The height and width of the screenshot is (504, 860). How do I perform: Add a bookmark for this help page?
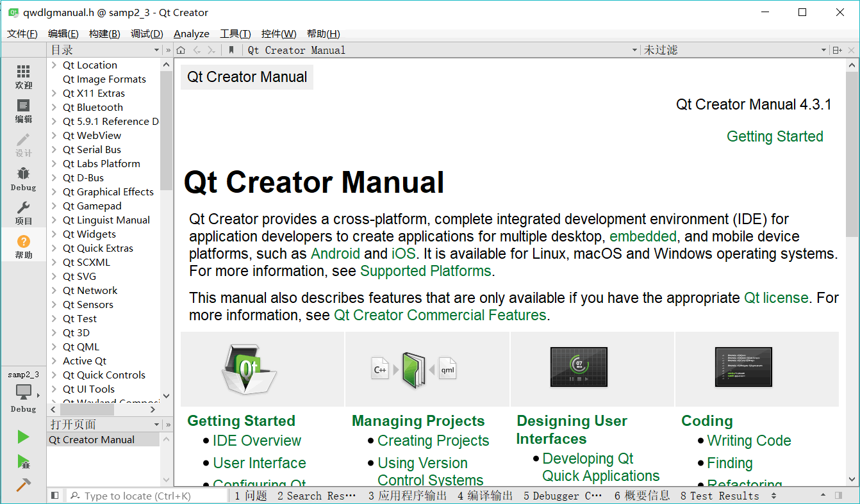[x=231, y=50]
